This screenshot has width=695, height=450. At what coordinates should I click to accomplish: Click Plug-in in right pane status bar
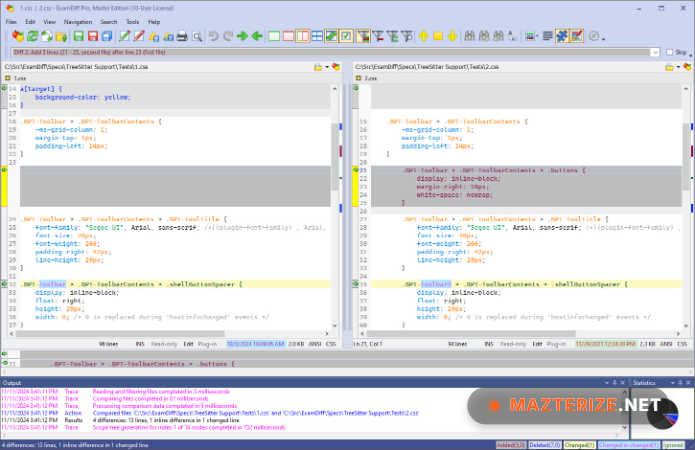556,344
